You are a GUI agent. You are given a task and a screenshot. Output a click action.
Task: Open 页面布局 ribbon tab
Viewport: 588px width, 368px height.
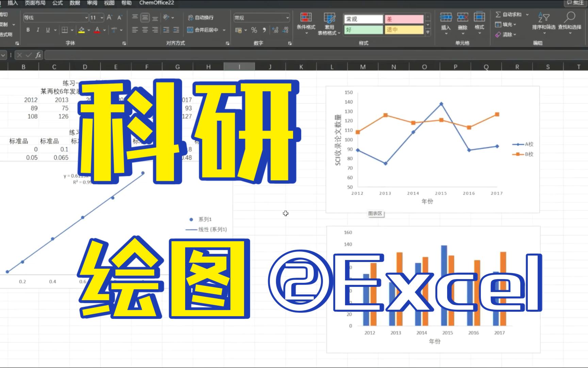click(x=35, y=3)
